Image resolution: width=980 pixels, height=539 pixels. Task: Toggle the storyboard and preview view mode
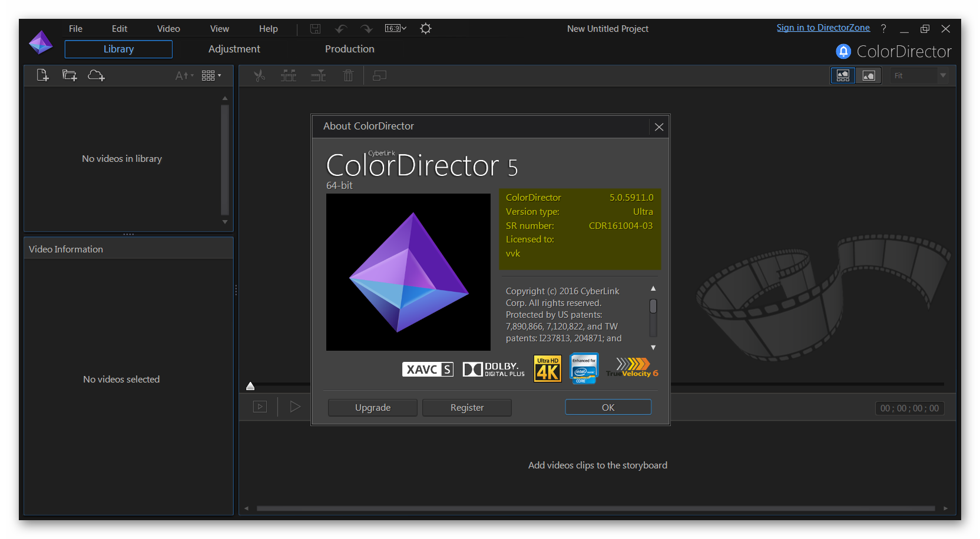click(x=843, y=75)
